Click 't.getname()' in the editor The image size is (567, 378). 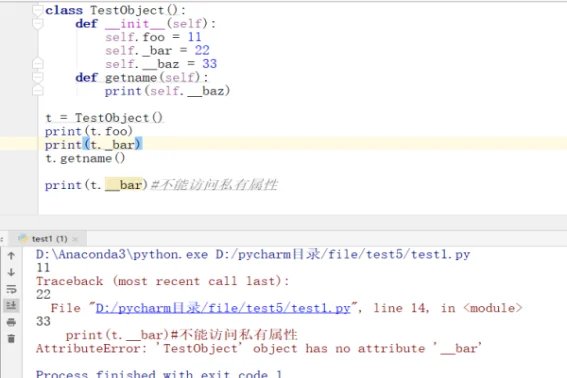pyautogui.click(x=85, y=158)
